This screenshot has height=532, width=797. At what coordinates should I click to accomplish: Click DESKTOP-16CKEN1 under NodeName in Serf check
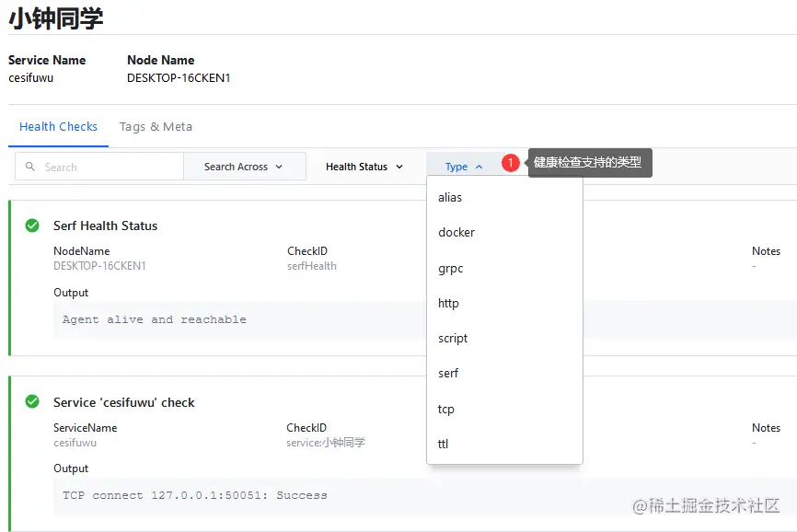[x=99, y=266]
